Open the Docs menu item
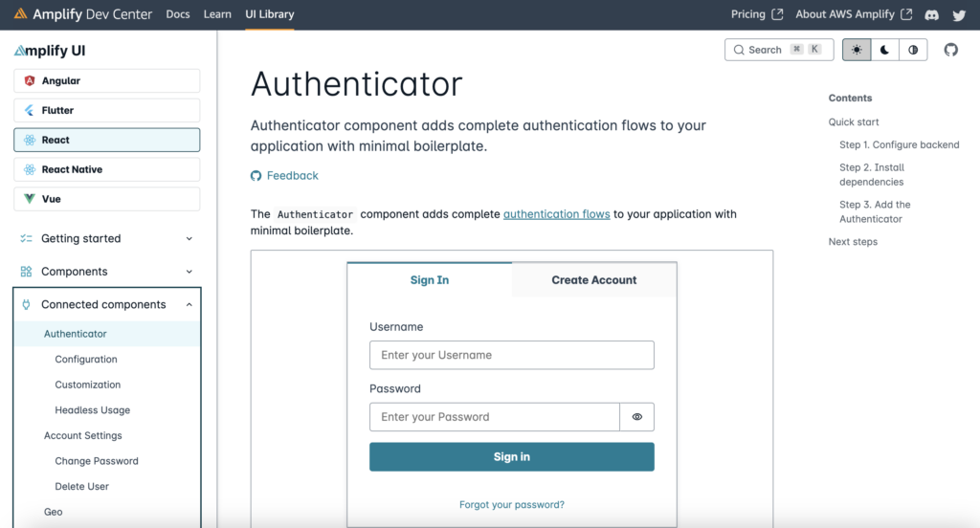The width and height of the screenshot is (980, 528). point(177,13)
